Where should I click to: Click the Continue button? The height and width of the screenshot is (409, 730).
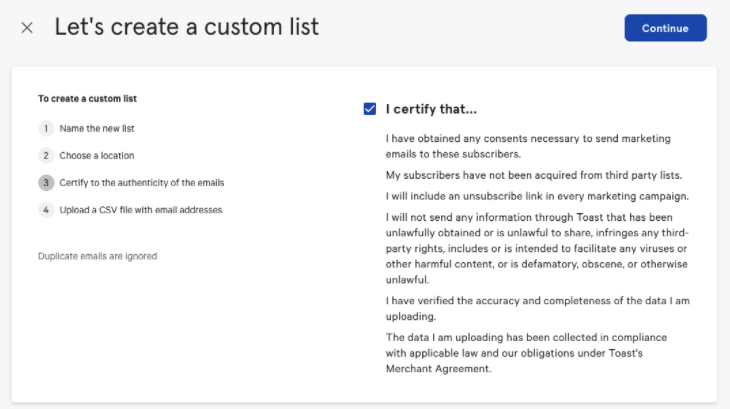[665, 28]
